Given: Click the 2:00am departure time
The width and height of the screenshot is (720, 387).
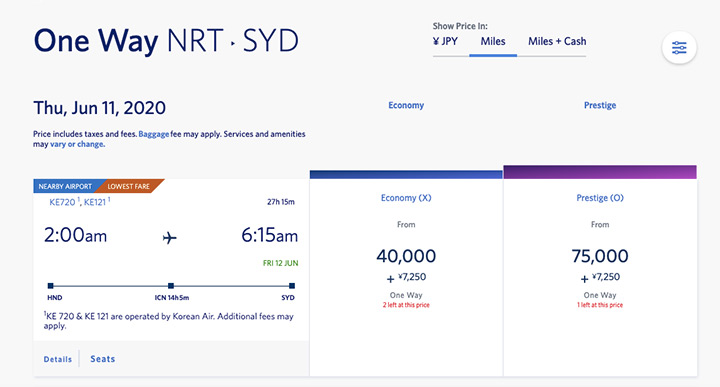Looking at the screenshot, I should pos(75,236).
